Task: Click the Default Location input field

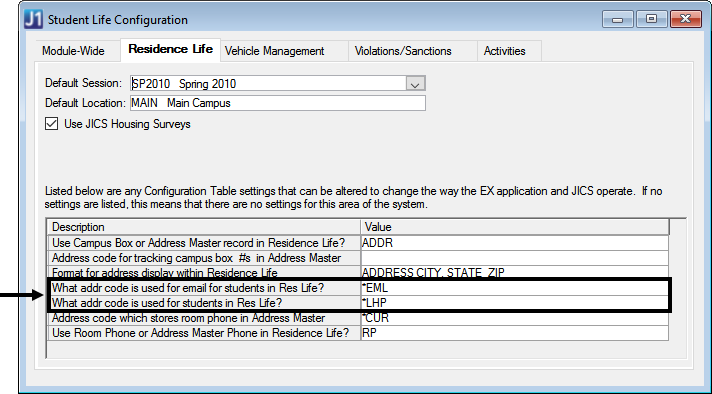Action: click(x=277, y=103)
